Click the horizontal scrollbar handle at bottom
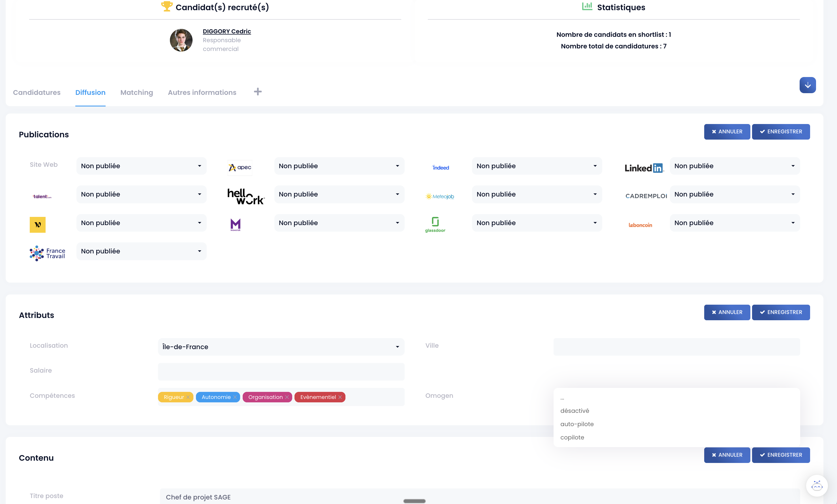 pos(414,501)
